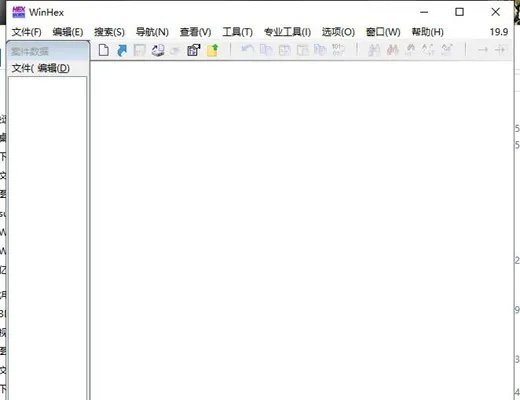Open the case data panel 文件 menu
The height and width of the screenshot is (400, 520).
point(23,68)
